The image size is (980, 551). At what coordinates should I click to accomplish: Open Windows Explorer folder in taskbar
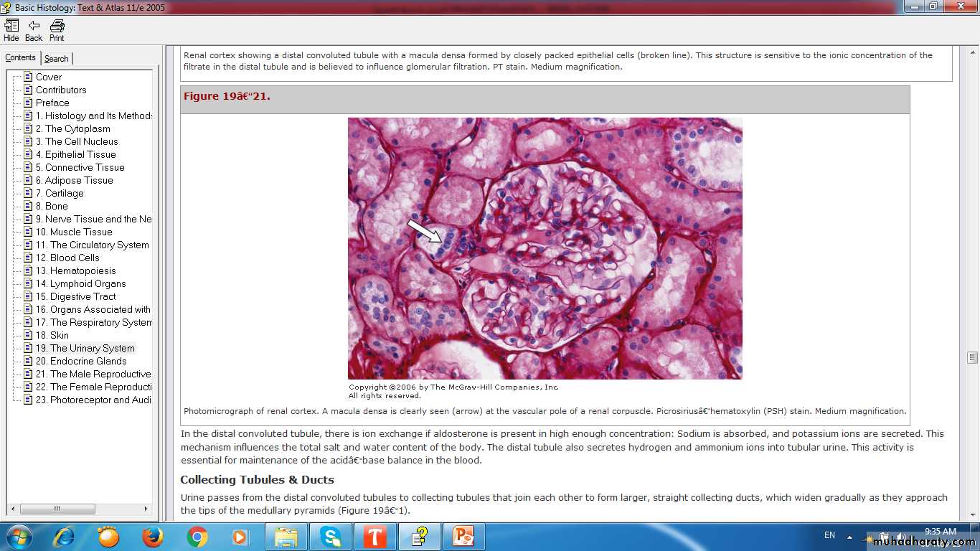click(x=286, y=537)
